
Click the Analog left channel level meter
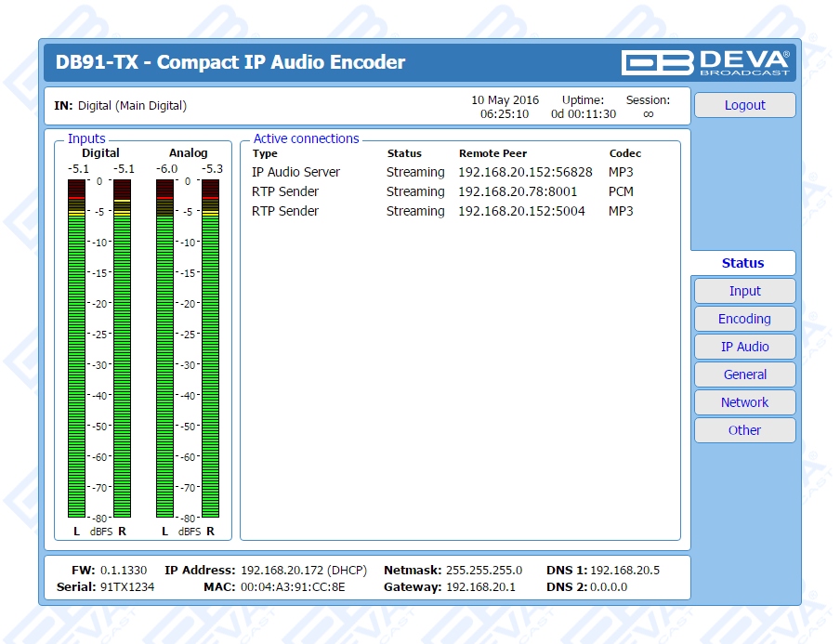[x=164, y=348]
